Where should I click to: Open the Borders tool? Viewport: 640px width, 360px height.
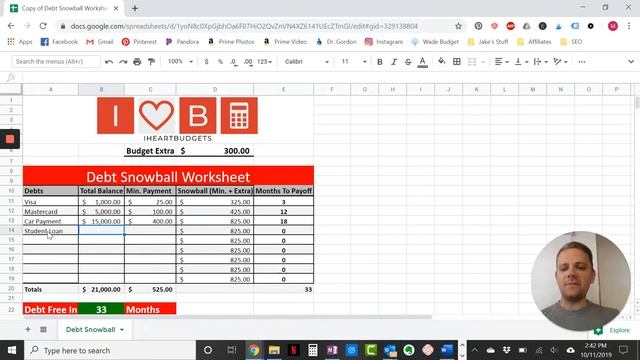tap(457, 62)
